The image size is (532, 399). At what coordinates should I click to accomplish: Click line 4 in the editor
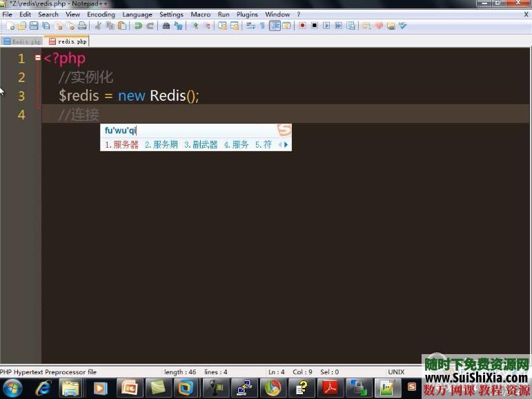(276, 115)
